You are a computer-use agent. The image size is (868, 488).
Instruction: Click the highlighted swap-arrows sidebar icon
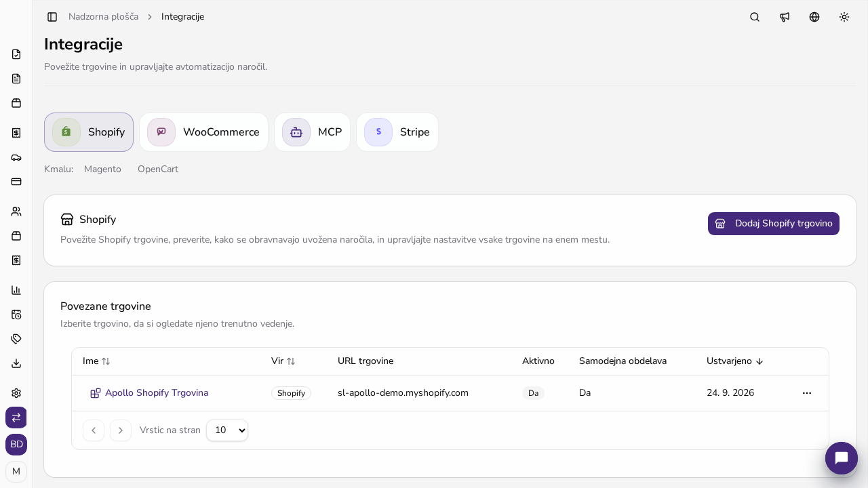pyautogui.click(x=16, y=418)
